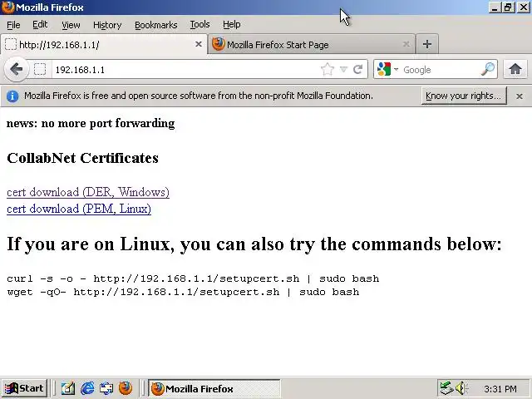532x399 pixels.
Task: Click the site identity icon in address bar
Action: pyautogui.click(x=40, y=70)
